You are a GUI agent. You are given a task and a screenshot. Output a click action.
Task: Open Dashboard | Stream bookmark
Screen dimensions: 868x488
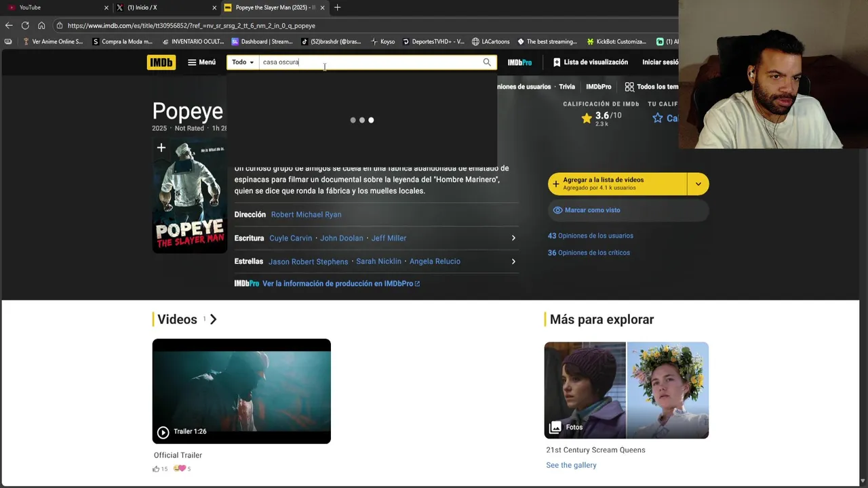click(x=262, y=42)
